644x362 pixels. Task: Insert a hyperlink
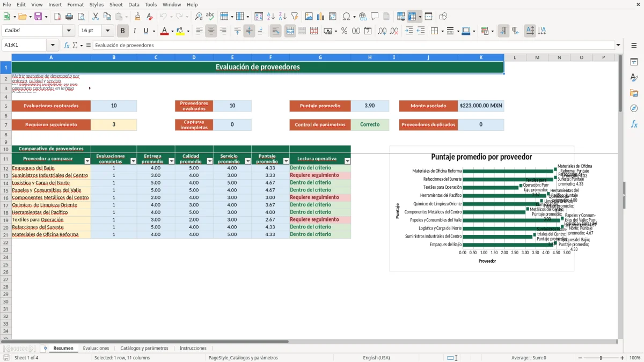click(x=363, y=17)
